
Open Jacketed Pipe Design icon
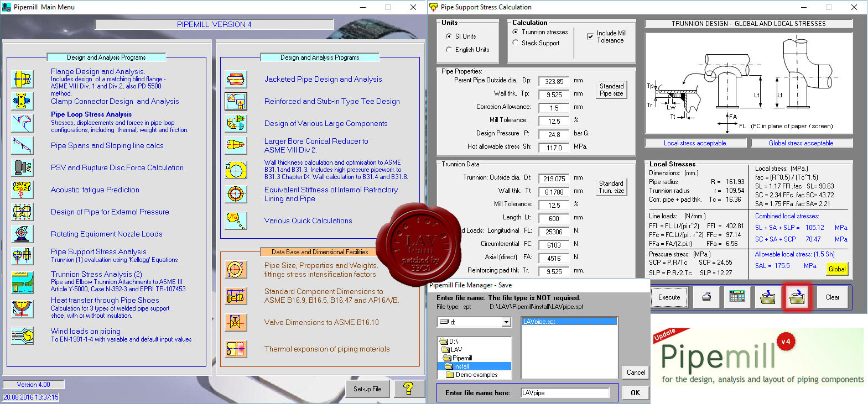point(236,79)
